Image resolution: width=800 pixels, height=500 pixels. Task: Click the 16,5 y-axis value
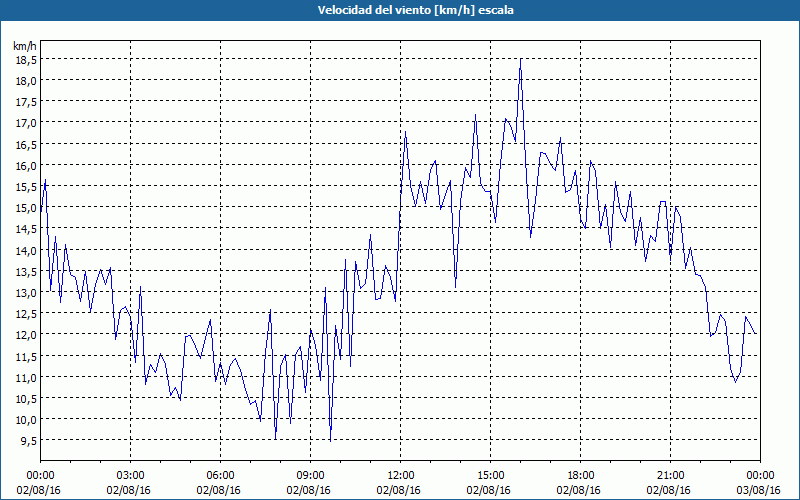(26, 144)
